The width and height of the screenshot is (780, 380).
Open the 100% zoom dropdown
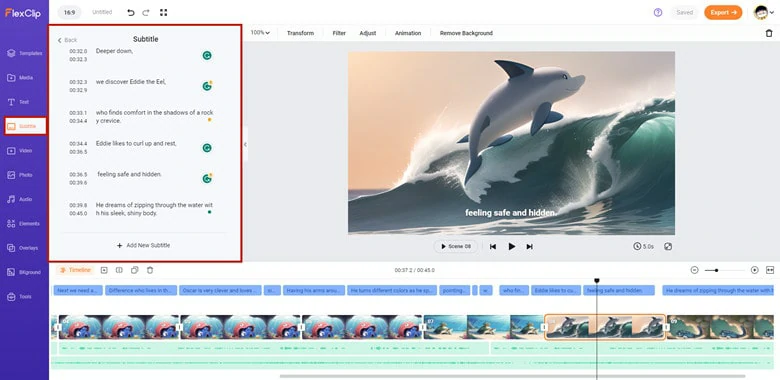260,33
